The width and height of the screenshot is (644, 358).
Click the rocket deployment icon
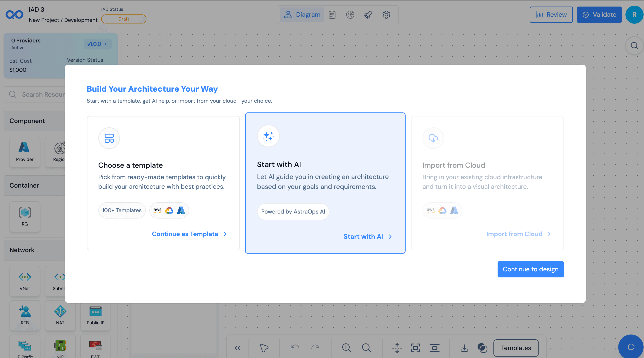[368, 14]
